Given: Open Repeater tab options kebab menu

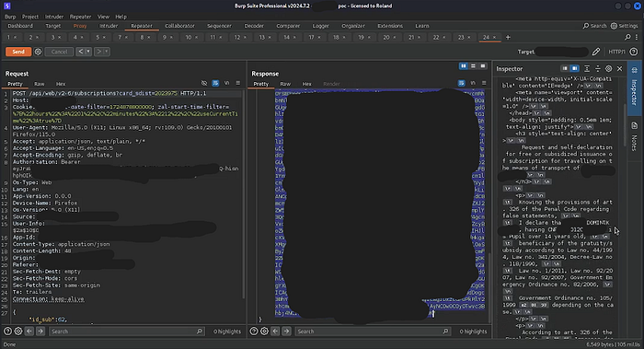Looking at the screenshot, I should 637,38.
